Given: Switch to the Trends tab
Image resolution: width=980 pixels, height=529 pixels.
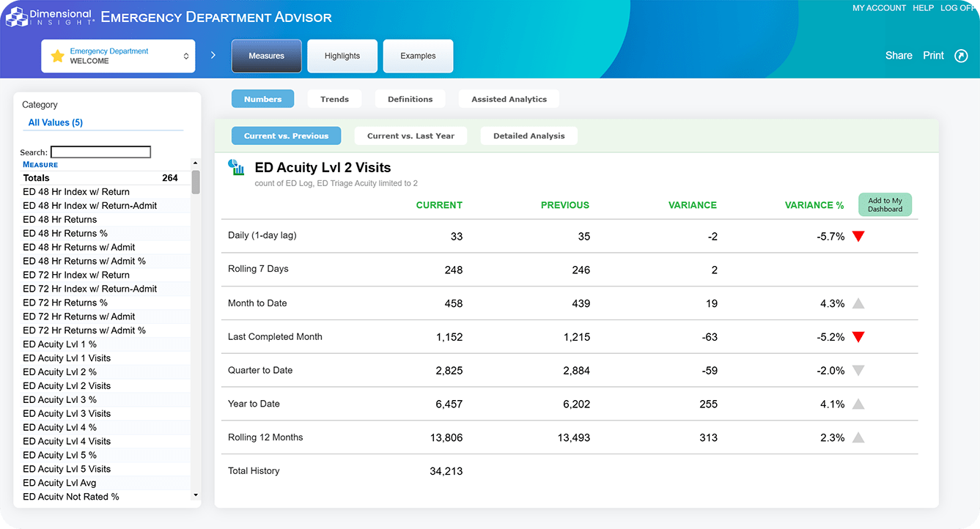Looking at the screenshot, I should click(x=334, y=99).
